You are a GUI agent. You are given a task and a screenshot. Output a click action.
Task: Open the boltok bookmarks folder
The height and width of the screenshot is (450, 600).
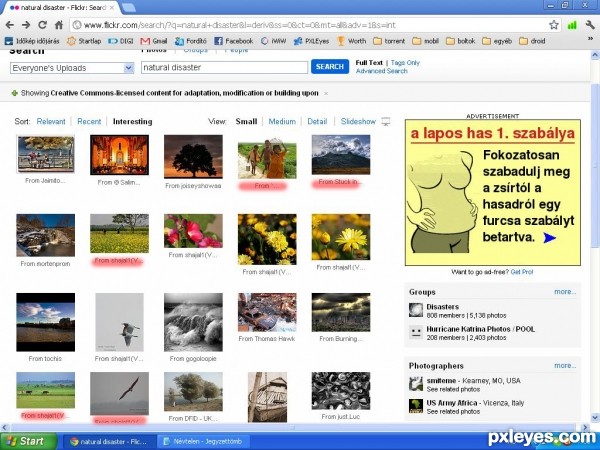(x=461, y=41)
